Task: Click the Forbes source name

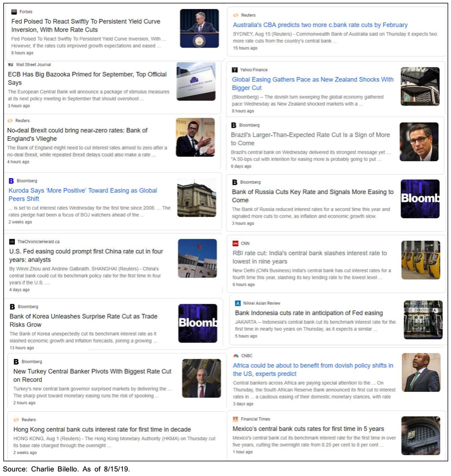Action: point(26,12)
